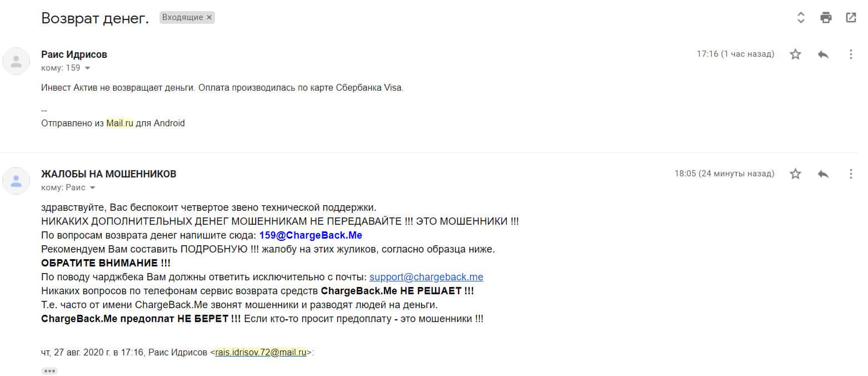Click sender name Раис Идрисов
The height and width of the screenshot is (376, 868).
74,55
